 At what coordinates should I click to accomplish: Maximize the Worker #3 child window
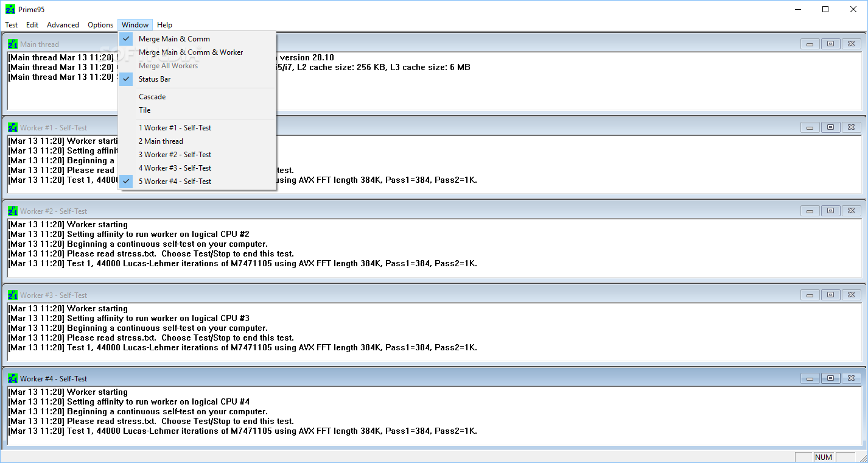point(830,295)
